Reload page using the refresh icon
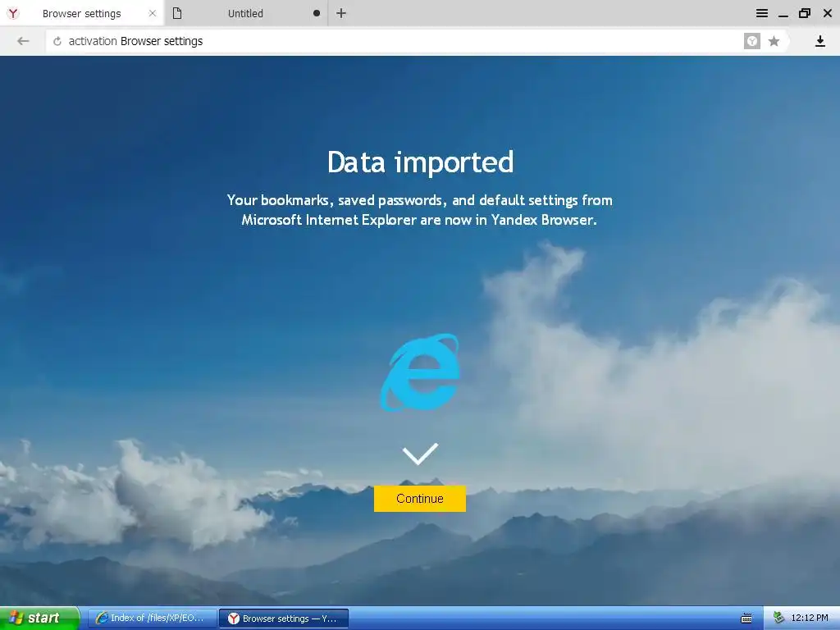The width and height of the screenshot is (840, 630). [x=57, y=41]
